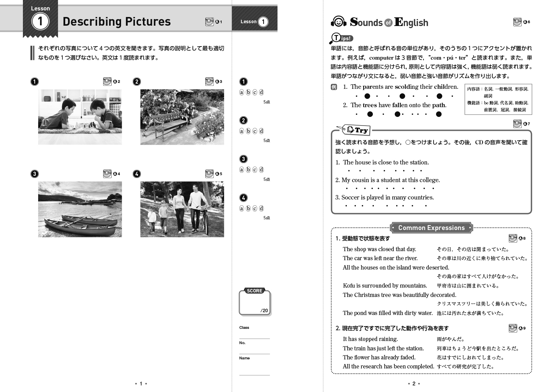
Task: Click 'The shop was closed that day.'
Action: pos(379,249)
